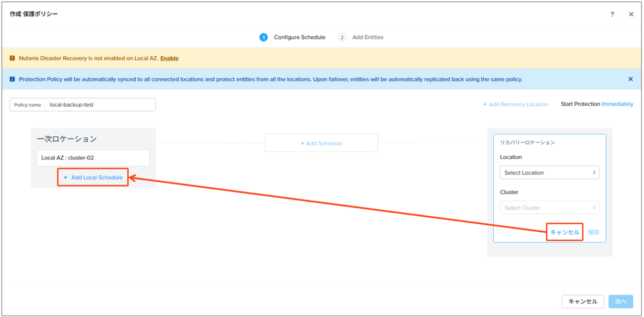Click the bottom キャンセル button
Viewport: 644px width, 317px height.
pyautogui.click(x=583, y=301)
